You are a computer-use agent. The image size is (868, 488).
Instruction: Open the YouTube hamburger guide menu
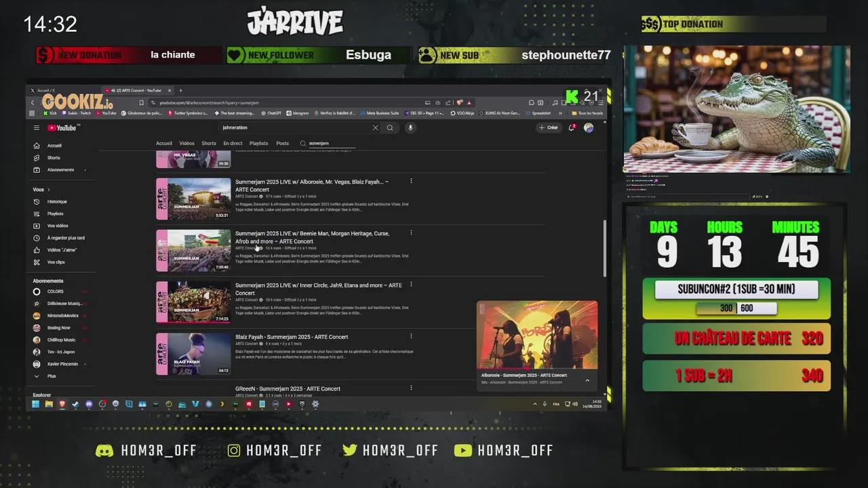coord(37,127)
